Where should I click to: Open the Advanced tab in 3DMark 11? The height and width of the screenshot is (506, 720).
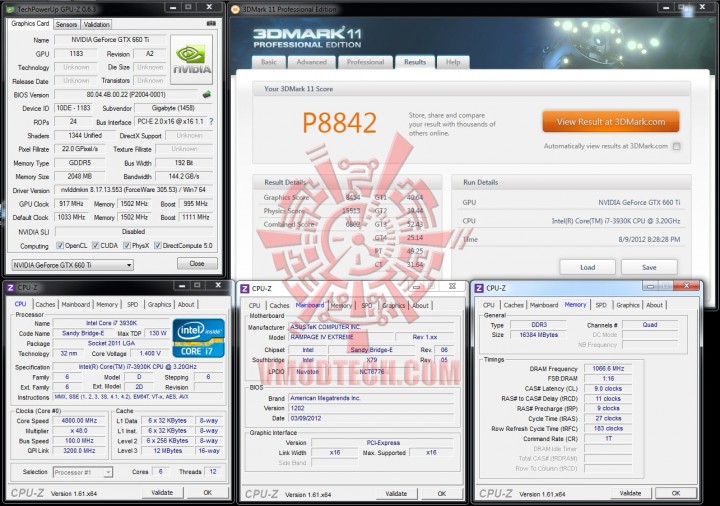coord(312,62)
